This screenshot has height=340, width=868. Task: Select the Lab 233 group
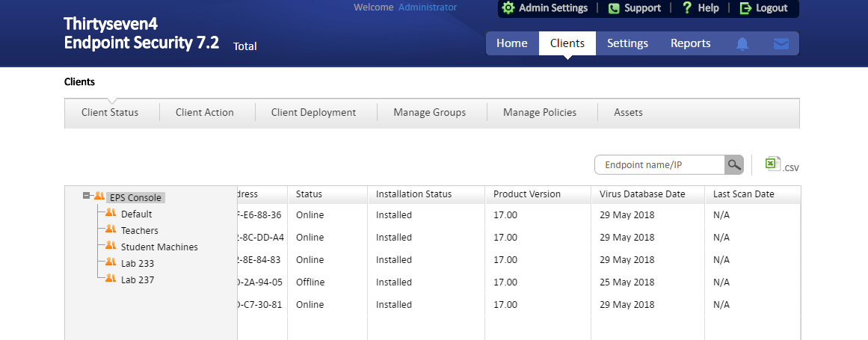coord(138,264)
